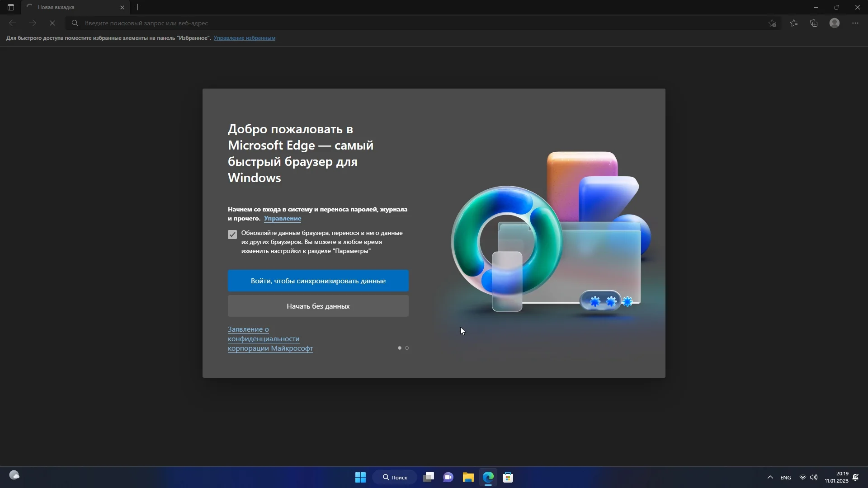
Task: Open the vertical tabs actions icon
Action: 11,7
